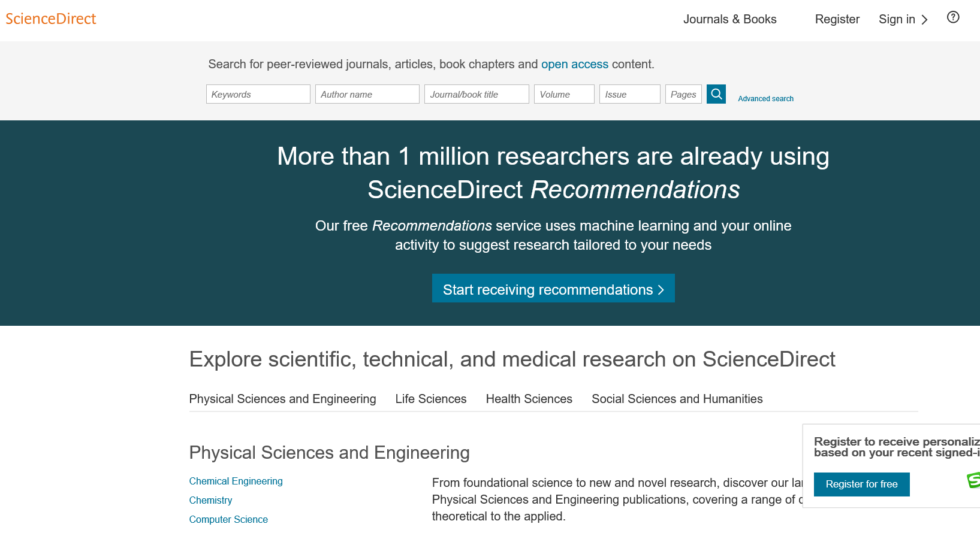This screenshot has width=980, height=533.
Task: Open the Social Sciences and Humanities tab
Action: click(677, 399)
